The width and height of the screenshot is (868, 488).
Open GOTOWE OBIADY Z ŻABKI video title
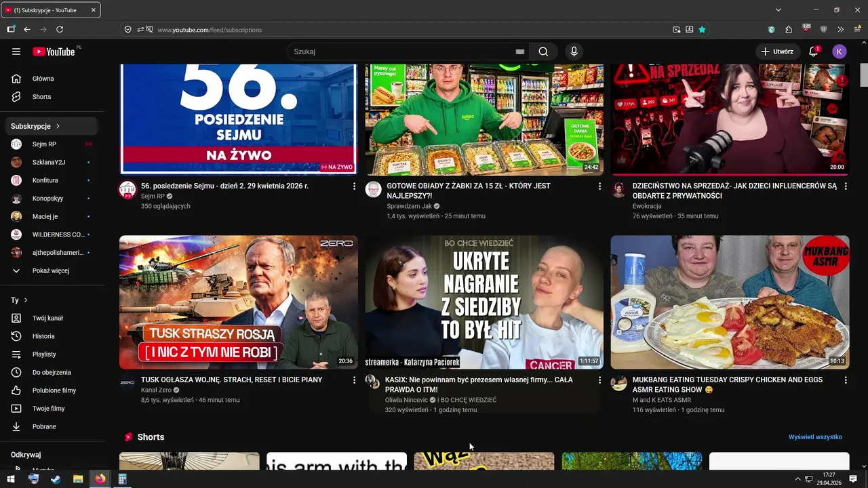pos(469,190)
